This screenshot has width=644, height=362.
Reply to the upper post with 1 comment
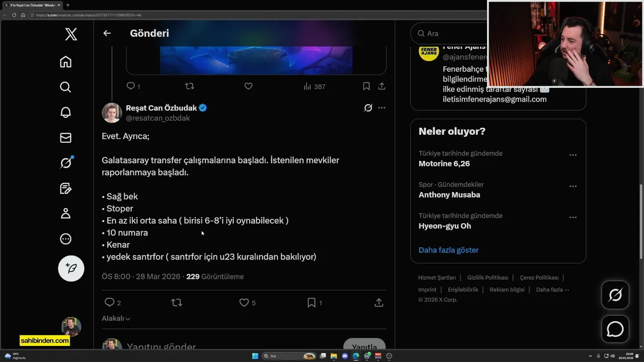tap(133, 86)
